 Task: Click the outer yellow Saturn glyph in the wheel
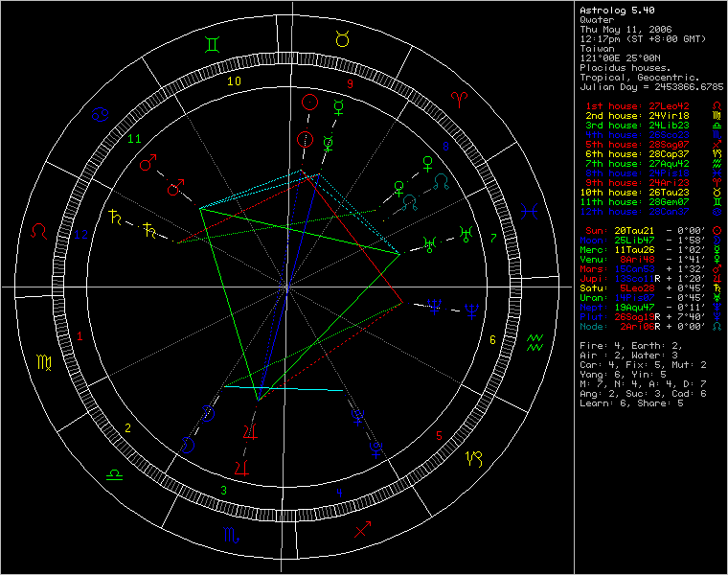point(114,218)
